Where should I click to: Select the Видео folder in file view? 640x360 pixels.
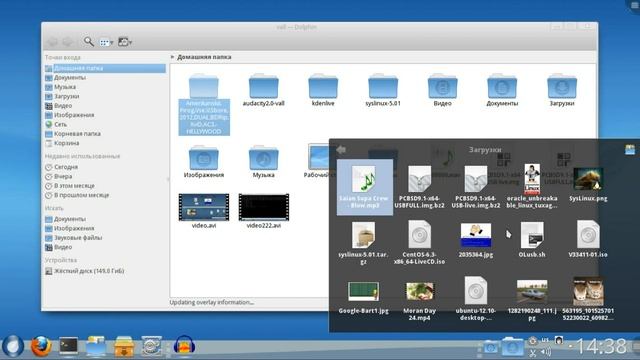(x=442, y=91)
